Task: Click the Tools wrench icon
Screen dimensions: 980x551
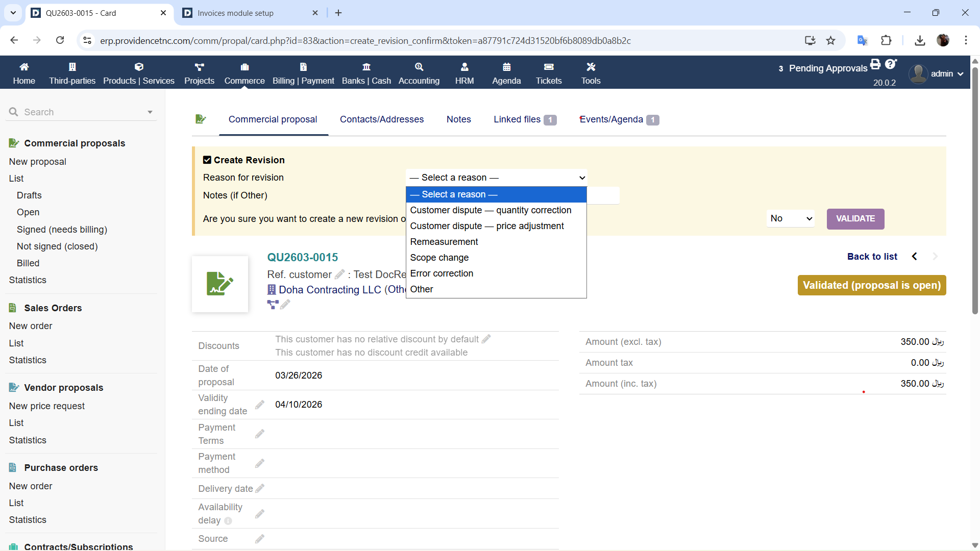Action: point(591,67)
